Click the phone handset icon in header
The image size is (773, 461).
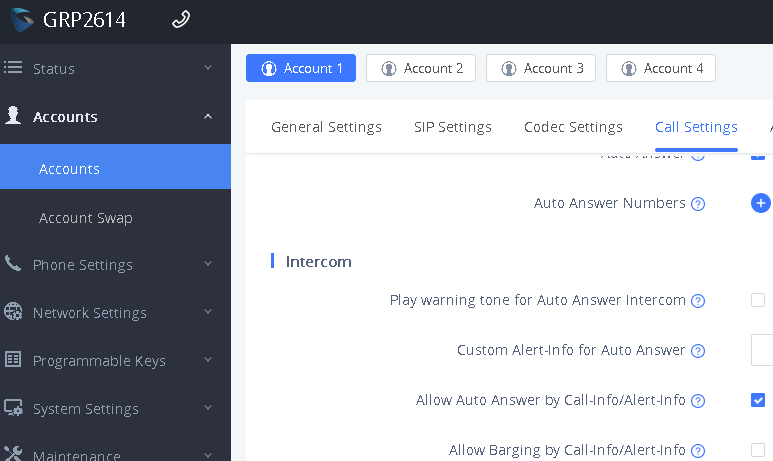click(181, 20)
